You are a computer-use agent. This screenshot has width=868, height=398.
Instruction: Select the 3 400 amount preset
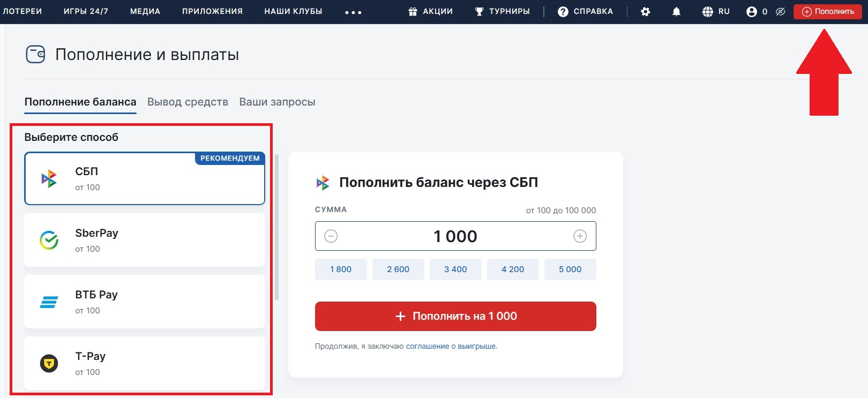point(455,269)
